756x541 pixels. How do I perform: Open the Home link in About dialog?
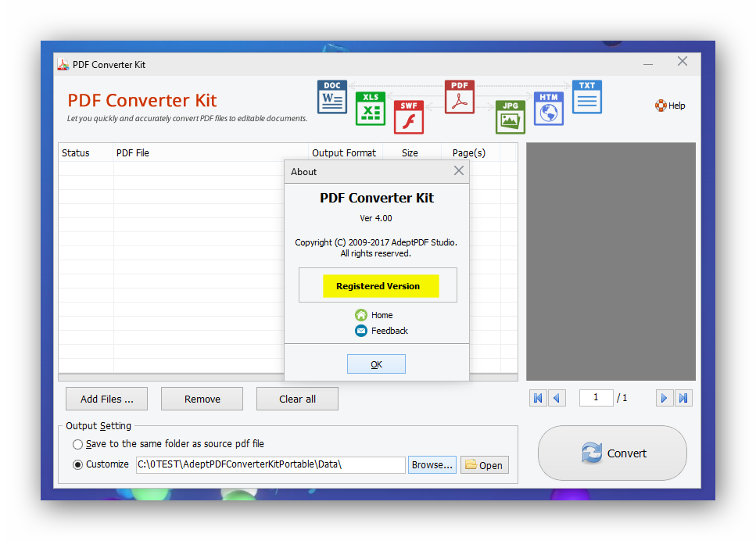click(382, 315)
